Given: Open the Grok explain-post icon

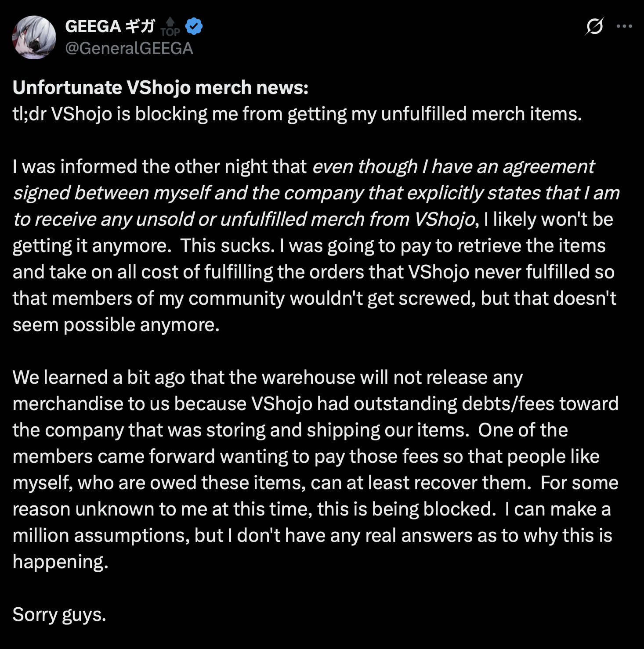Looking at the screenshot, I should coord(594,26).
